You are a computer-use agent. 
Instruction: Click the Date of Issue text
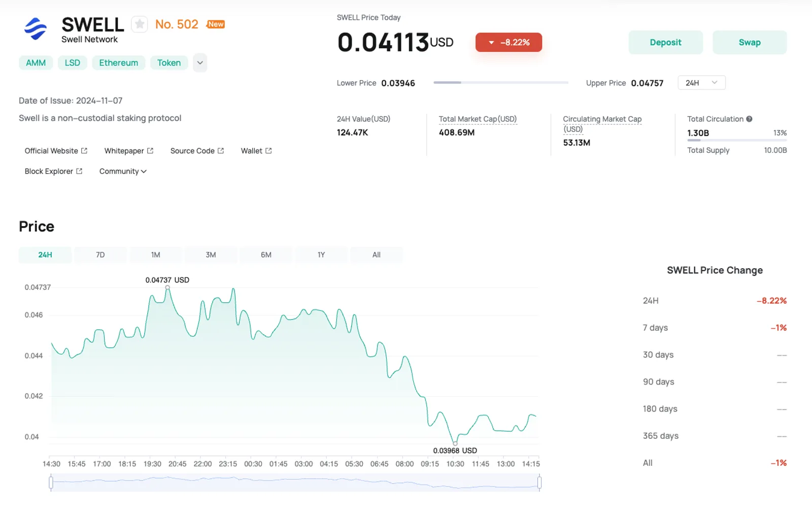click(71, 101)
